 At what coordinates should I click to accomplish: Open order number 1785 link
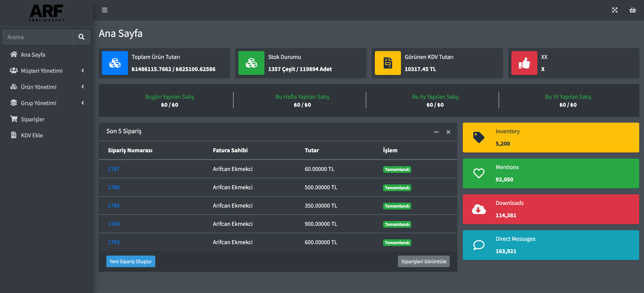pos(114,206)
